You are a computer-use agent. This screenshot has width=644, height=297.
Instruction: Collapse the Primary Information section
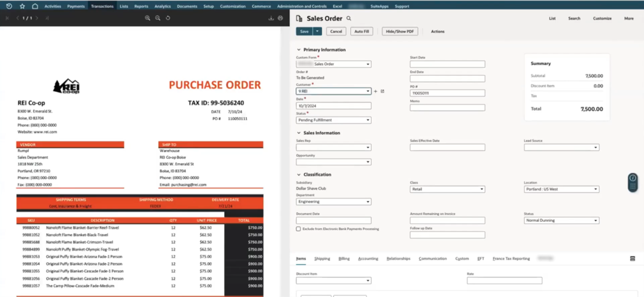[x=299, y=50]
